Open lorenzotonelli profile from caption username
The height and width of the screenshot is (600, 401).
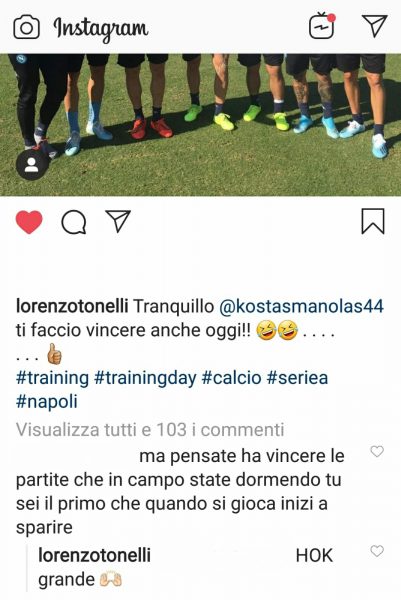pyautogui.click(x=72, y=306)
